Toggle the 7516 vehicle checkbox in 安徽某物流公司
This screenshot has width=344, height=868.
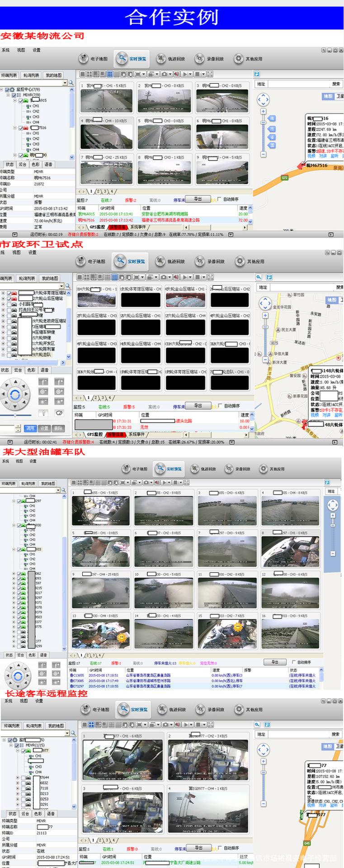point(20,128)
